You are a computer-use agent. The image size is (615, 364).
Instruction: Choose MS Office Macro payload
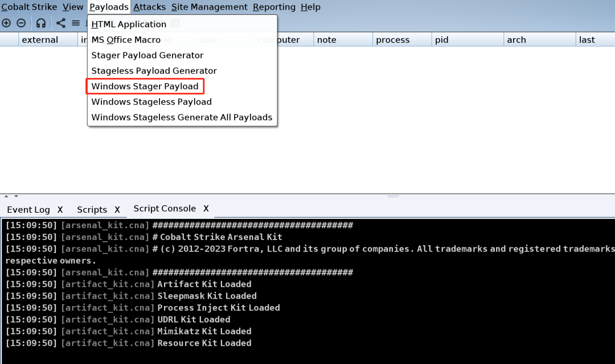click(x=182, y=40)
